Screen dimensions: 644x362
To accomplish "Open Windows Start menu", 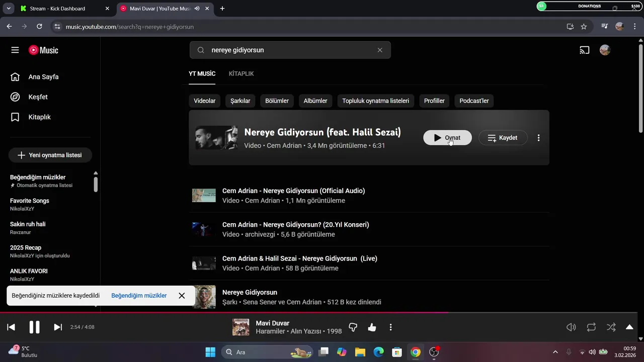I will pos(210,352).
